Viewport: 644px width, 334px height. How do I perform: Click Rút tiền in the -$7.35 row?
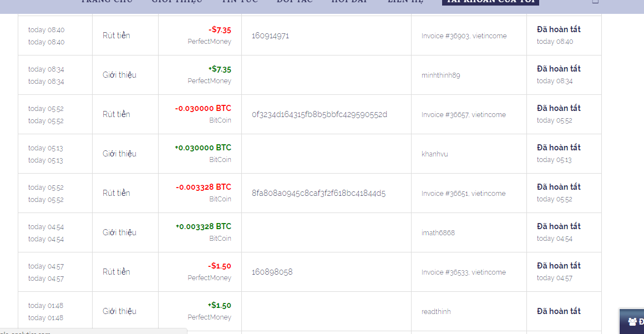(x=116, y=36)
